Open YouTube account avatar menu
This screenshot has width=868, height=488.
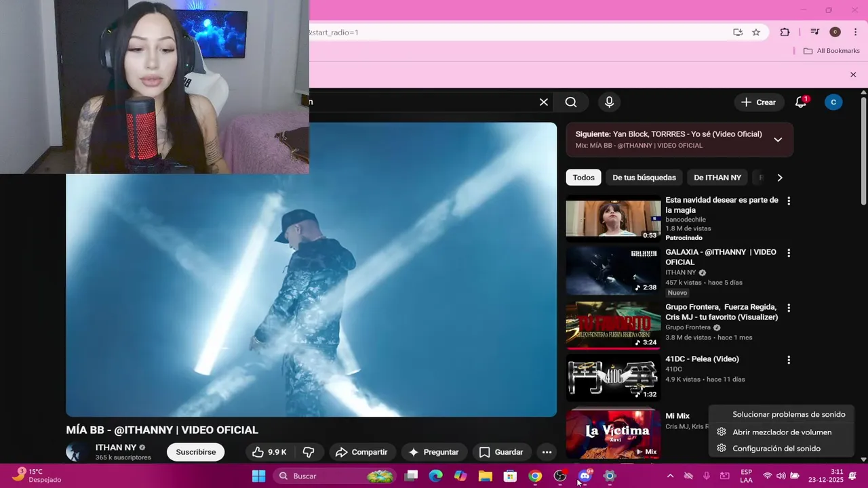(x=833, y=102)
